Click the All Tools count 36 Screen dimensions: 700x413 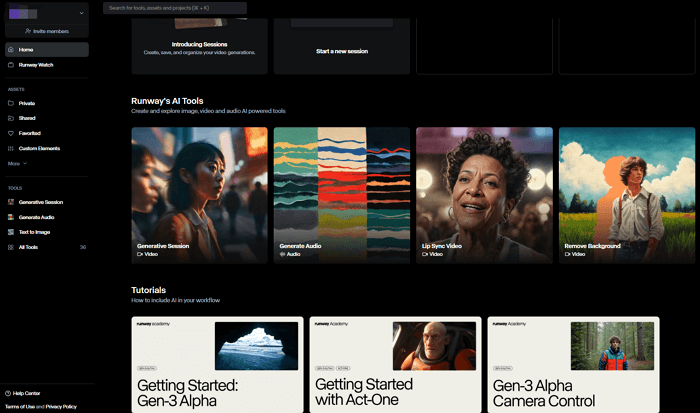[83, 247]
